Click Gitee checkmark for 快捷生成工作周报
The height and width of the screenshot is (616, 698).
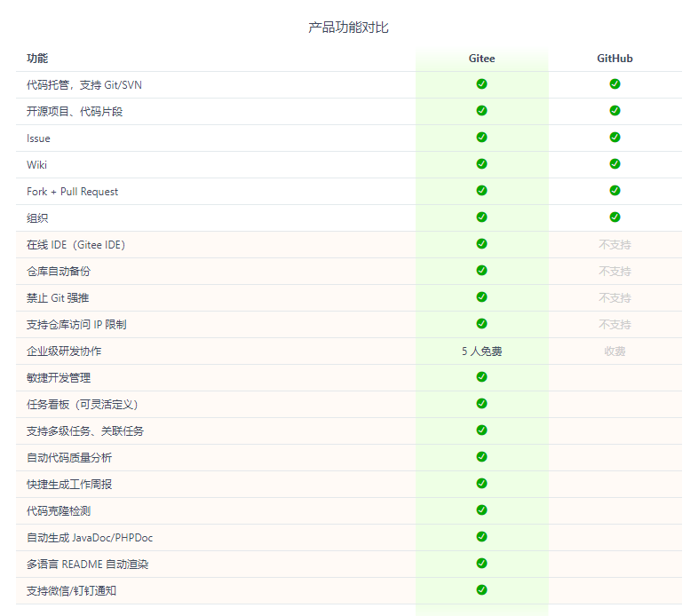click(x=481, y=484)
